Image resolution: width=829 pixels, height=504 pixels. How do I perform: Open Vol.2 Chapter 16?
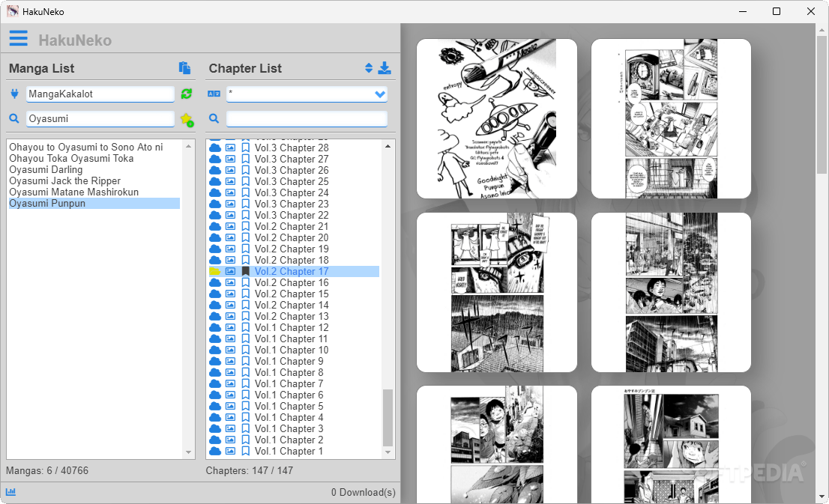pyautogui.click(x=292, y=282)
